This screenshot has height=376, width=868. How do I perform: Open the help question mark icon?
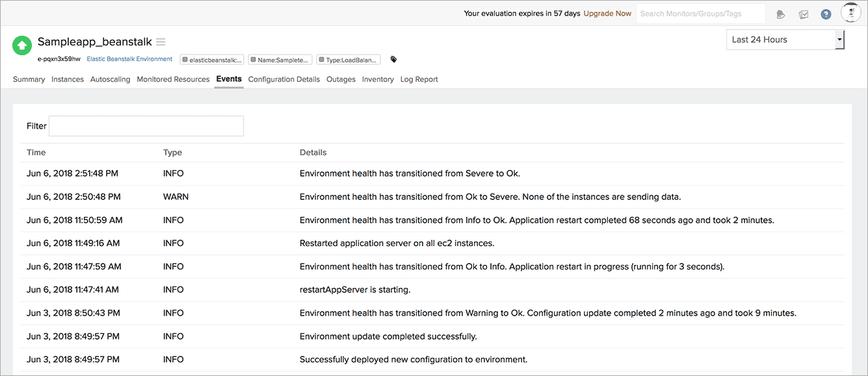tap(826, 14)
